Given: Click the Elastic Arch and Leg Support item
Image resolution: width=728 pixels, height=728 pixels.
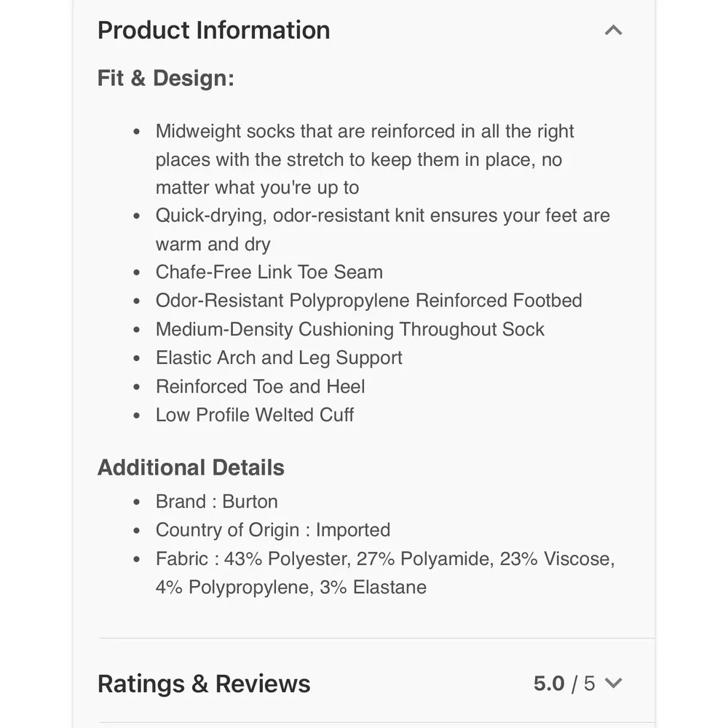Looking at the screenshot, I should pyautogui.click(x=279, y=358).
